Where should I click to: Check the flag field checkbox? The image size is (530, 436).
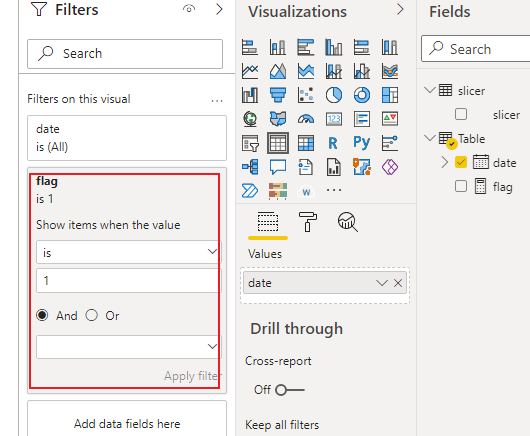(461, 186)
